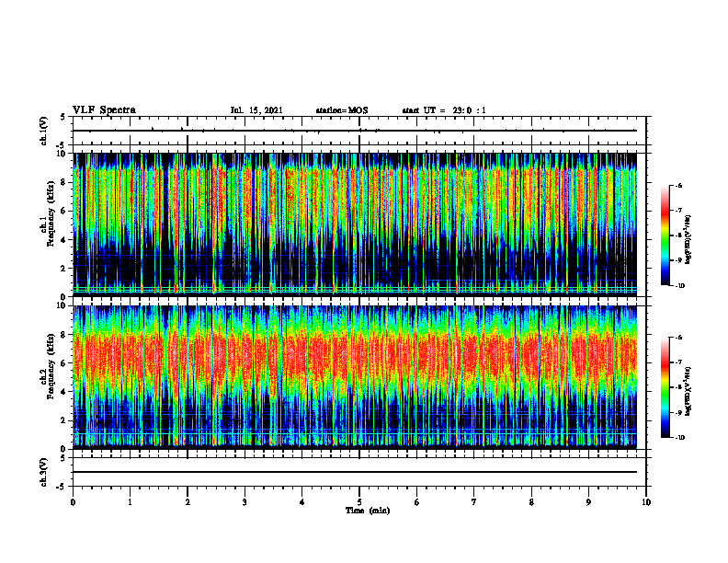Click the "-5" tick on ch.3(V) axis
This screenshot has height=563, width=728.
62,487
